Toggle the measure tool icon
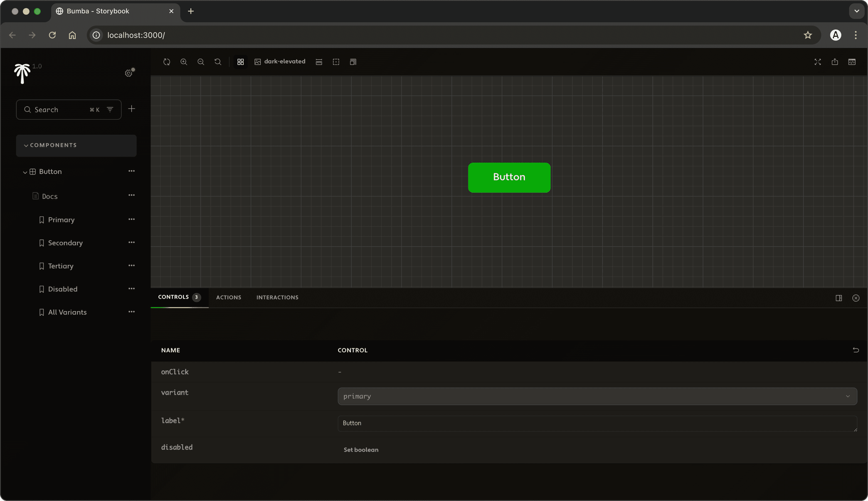 pyautogui.click(x=319, y=62)
